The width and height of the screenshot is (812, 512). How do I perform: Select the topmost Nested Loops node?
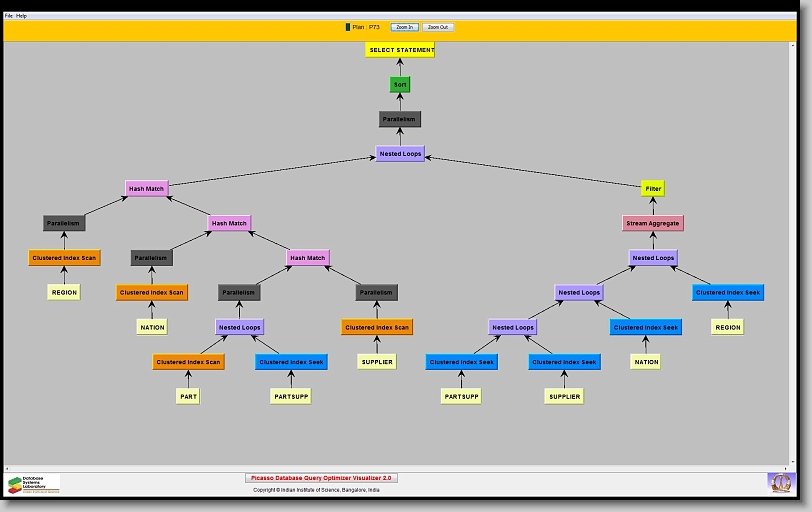pos(400,154)
